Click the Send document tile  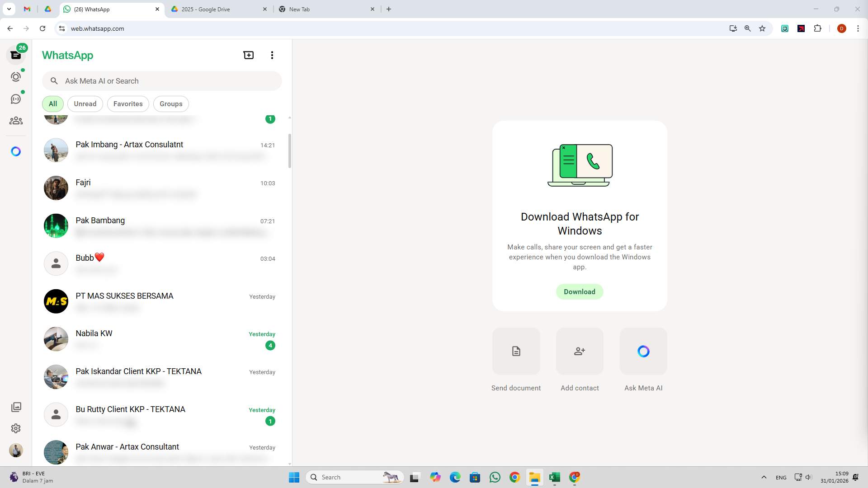[516, 351]
